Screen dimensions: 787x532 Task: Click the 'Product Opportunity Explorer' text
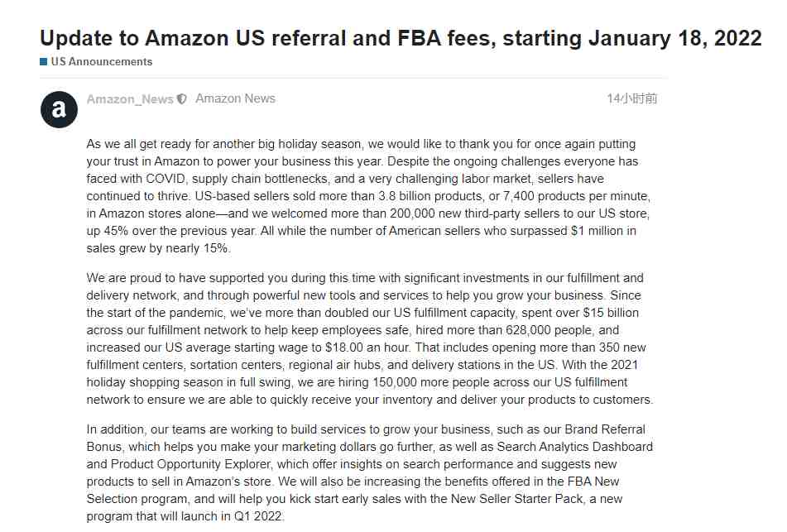pyautogui.click(x=191, y=464)
